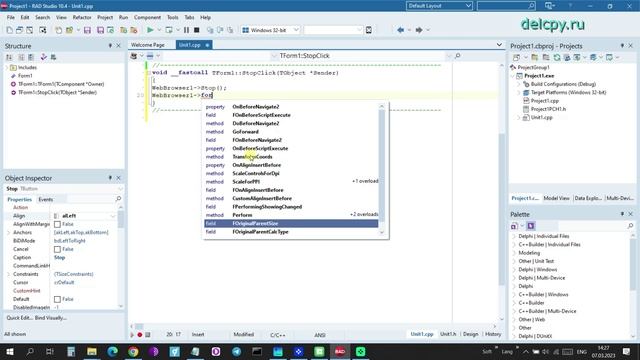The height and width of the screenshot is (360, 640).
Task: Expand the Constraints property
Action: [x=8, y=274]
